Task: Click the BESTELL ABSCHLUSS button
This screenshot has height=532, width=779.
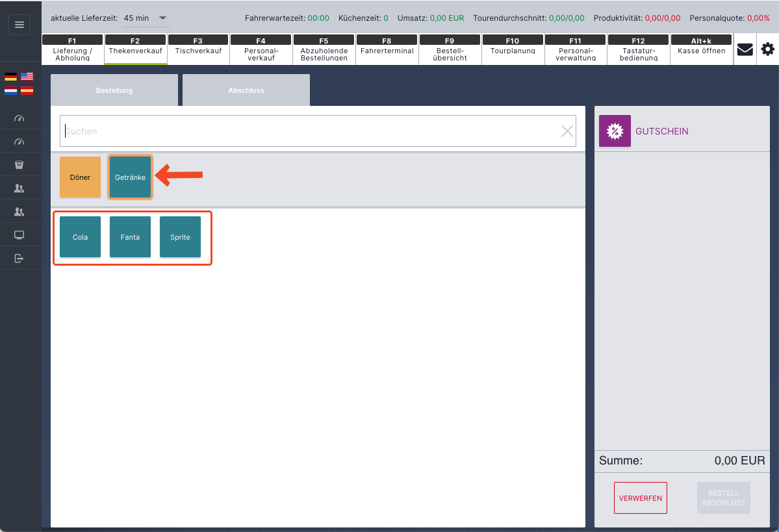Action: point(723,498)
